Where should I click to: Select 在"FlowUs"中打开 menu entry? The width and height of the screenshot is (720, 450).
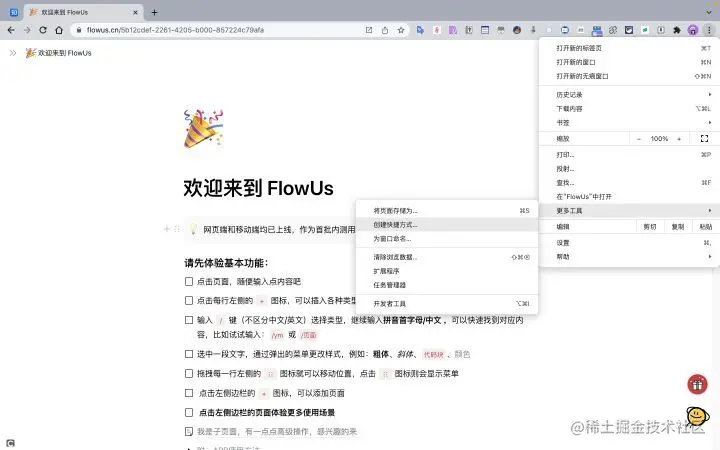tap(629, 197)
